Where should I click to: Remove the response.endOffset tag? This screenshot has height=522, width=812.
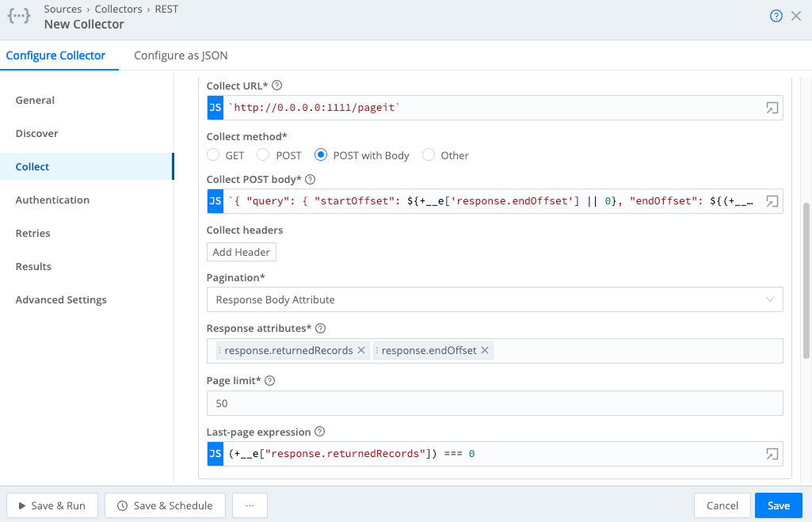click(485, 350)
